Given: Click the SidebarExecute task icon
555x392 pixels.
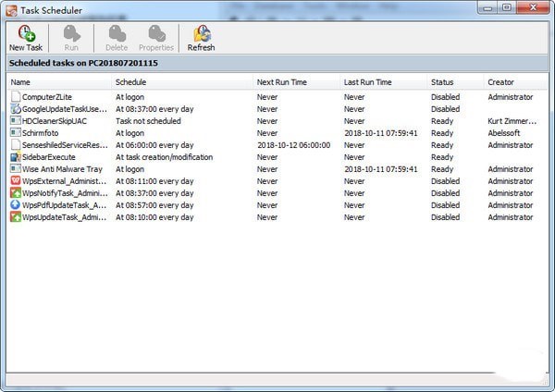Looking at the screenshot, I should click(x=15, y=157).
